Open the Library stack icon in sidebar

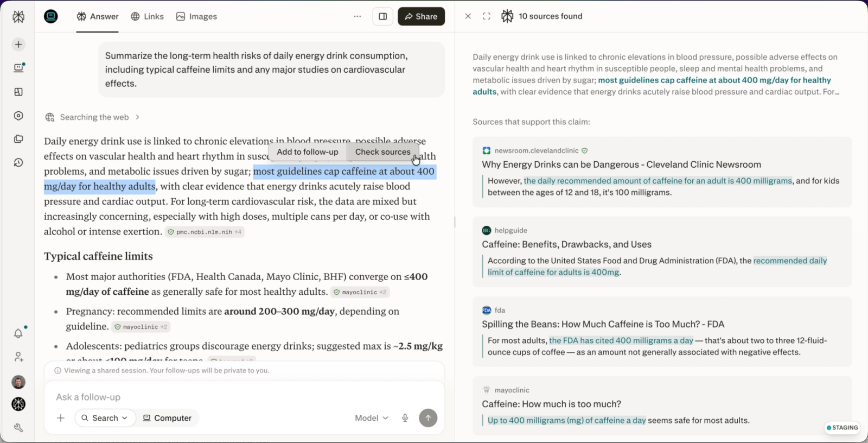pos(18,139)
